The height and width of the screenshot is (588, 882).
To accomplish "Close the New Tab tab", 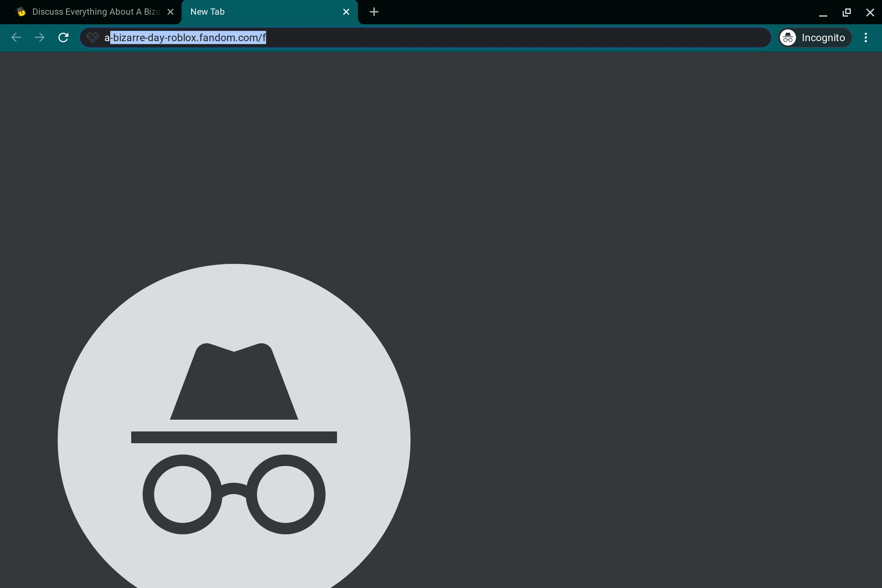I will 346,12.
